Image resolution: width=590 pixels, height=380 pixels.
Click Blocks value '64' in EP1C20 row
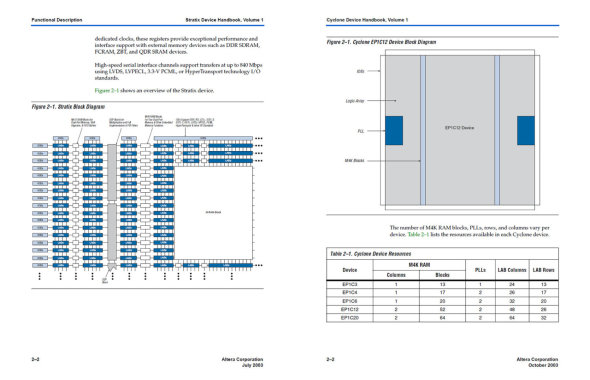[x=442, y=318]
